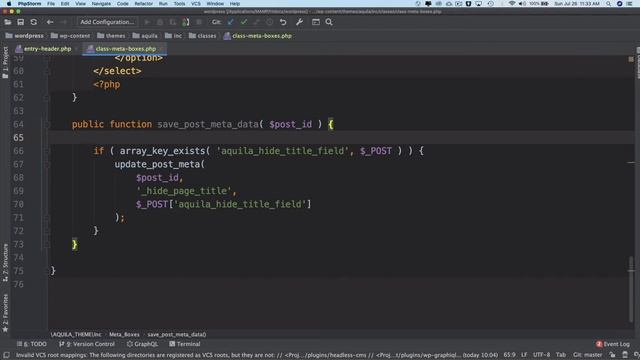
Task: Click the Search Everywhere magnifier icon
Action: 329,22
